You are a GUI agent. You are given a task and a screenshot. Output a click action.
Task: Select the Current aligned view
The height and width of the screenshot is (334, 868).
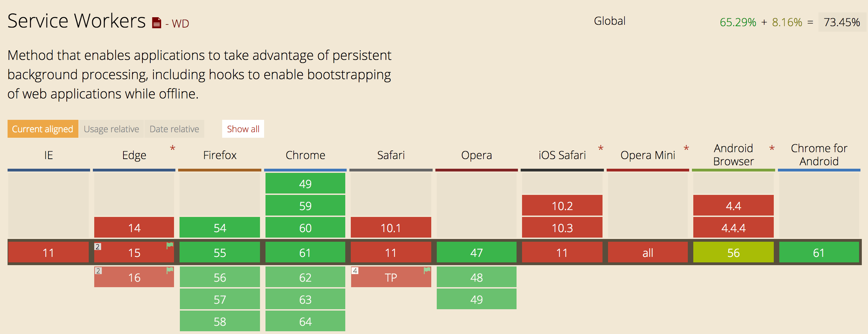coord(43,129)
